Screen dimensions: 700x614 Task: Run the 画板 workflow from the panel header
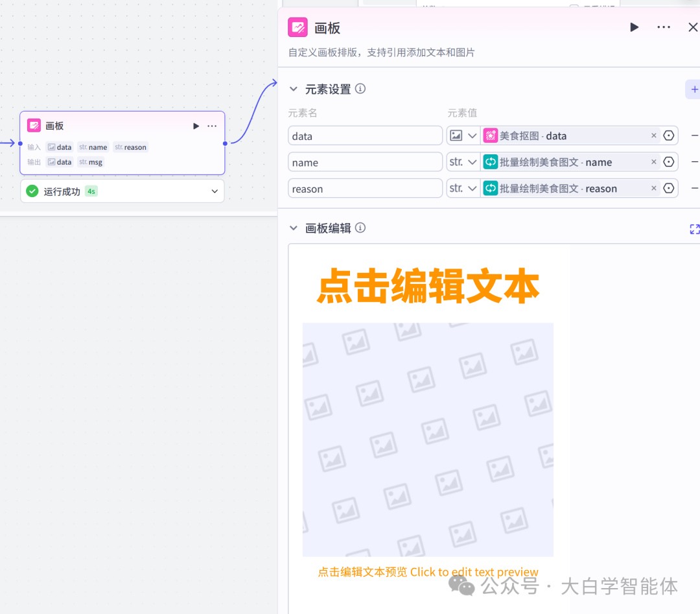point(634,27)
